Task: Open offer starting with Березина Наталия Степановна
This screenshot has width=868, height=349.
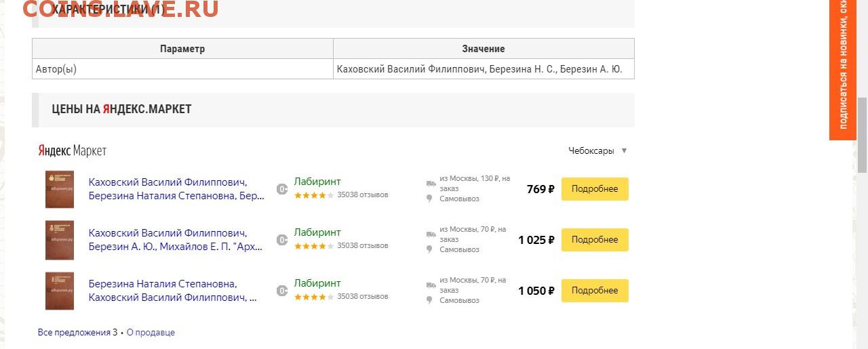Action: [173, 291]
